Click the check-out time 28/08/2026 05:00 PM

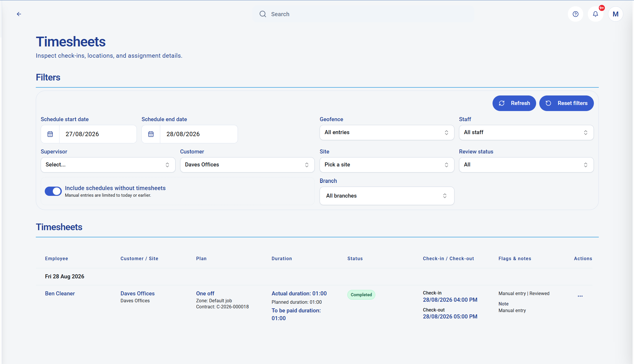[x=450, y=316]
